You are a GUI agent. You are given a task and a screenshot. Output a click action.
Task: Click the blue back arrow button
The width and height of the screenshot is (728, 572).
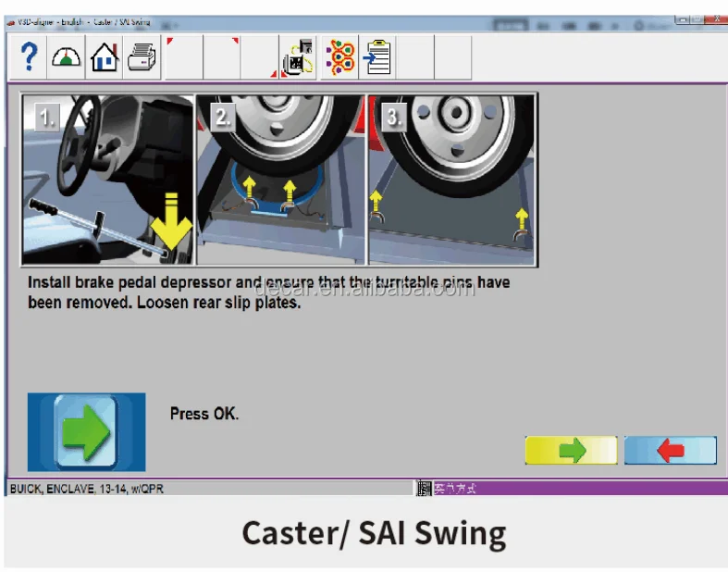671,450
